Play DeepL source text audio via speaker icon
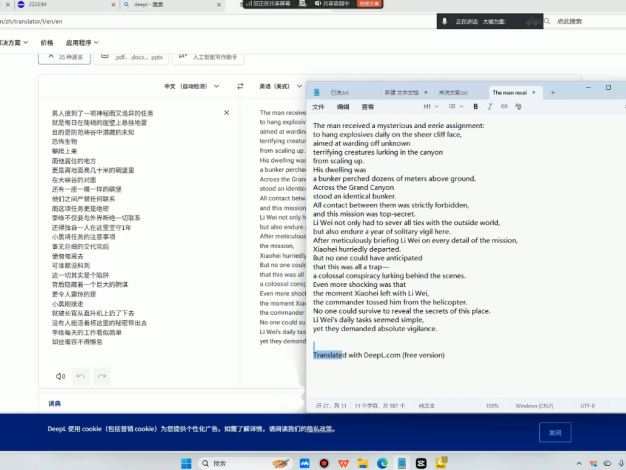 coord(60,376)
